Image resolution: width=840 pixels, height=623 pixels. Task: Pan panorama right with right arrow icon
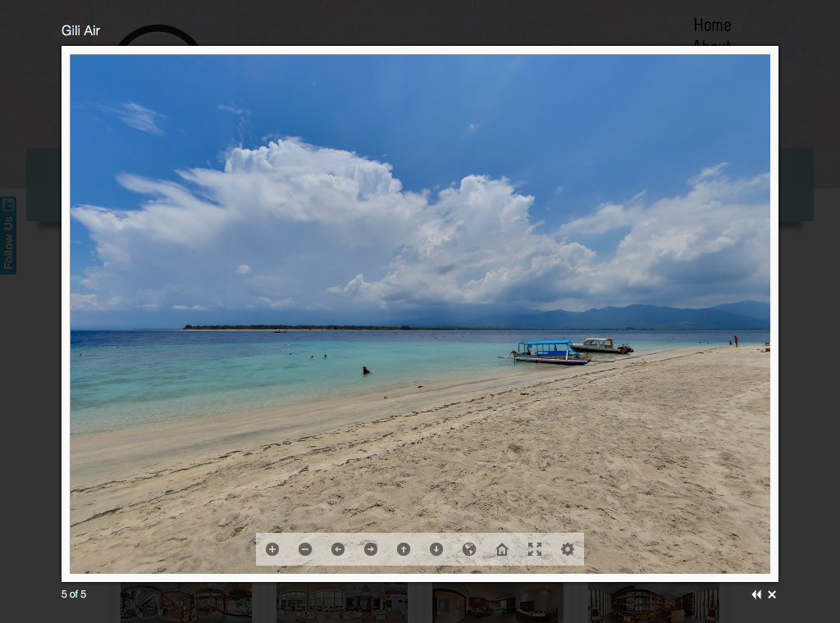click(x=371, y=549)
